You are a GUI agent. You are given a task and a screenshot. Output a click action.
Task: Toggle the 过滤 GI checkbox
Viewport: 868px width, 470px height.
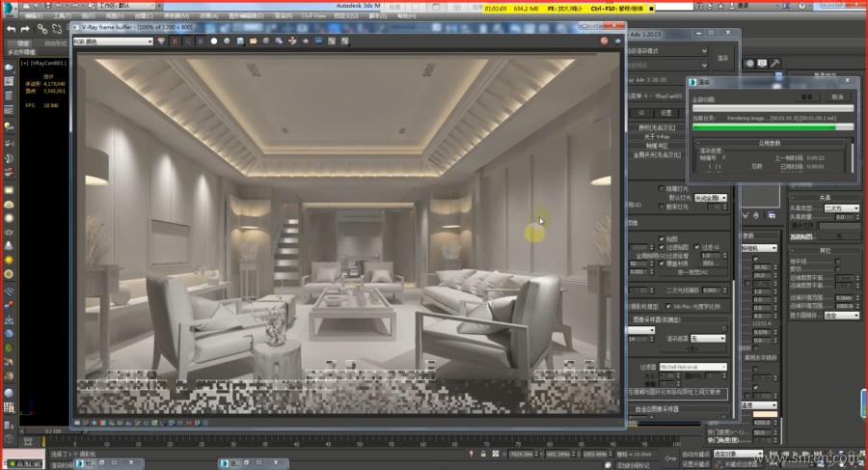click(x=697, y=247)
